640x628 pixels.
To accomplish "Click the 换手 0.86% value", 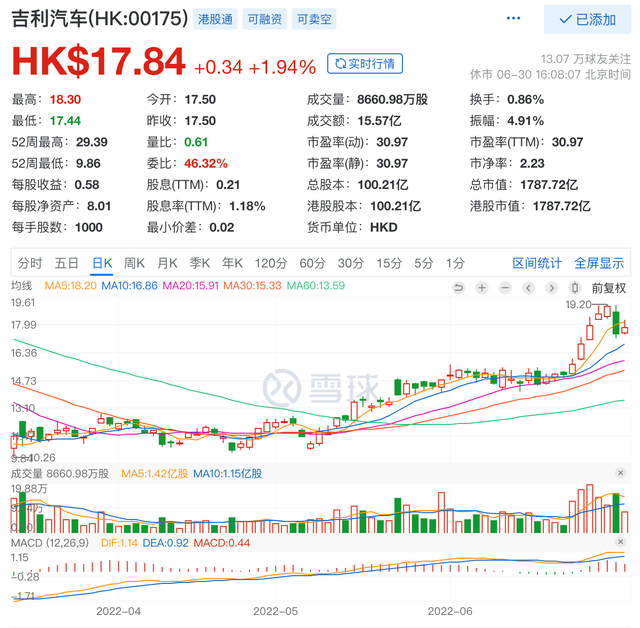I will (x=525, y=100).
